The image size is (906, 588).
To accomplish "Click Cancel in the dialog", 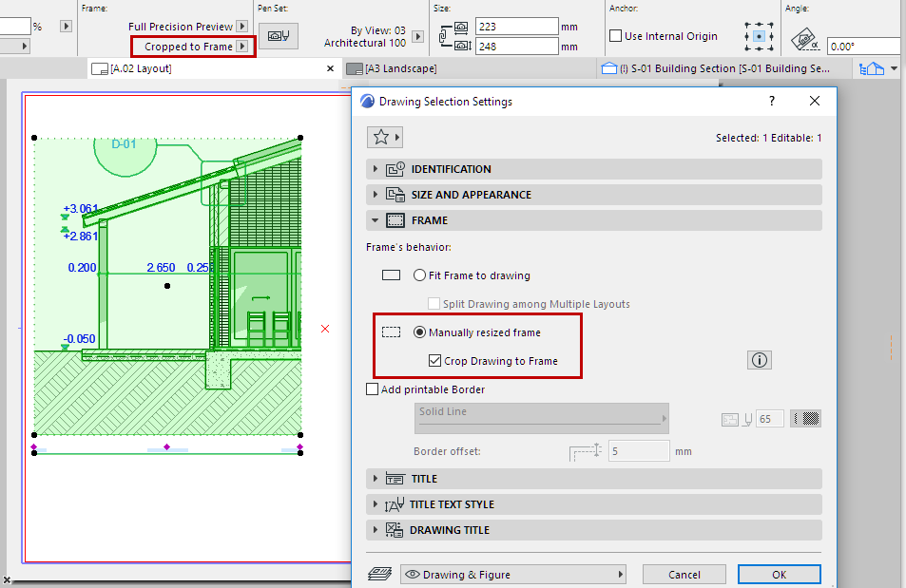I will (684, 574).
